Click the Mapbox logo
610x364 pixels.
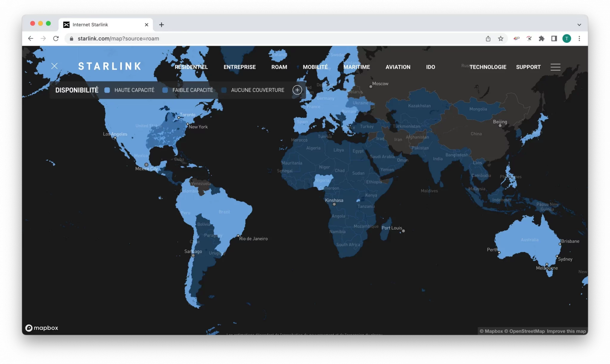pos(42,328)
